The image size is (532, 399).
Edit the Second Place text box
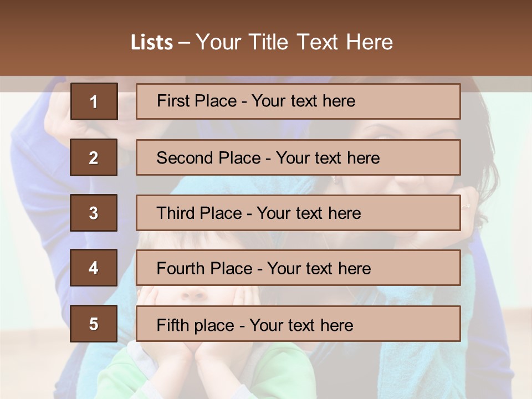coord(298,157)
